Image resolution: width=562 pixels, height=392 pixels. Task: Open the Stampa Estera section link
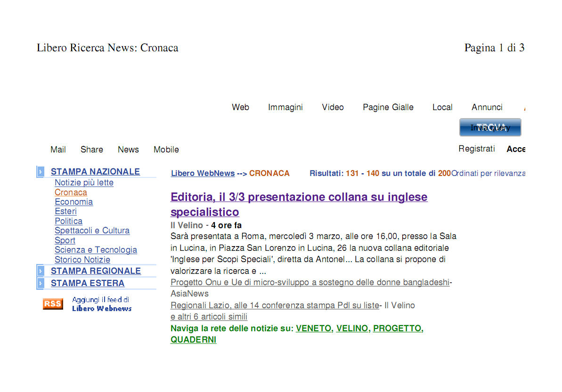click(88, 283)
